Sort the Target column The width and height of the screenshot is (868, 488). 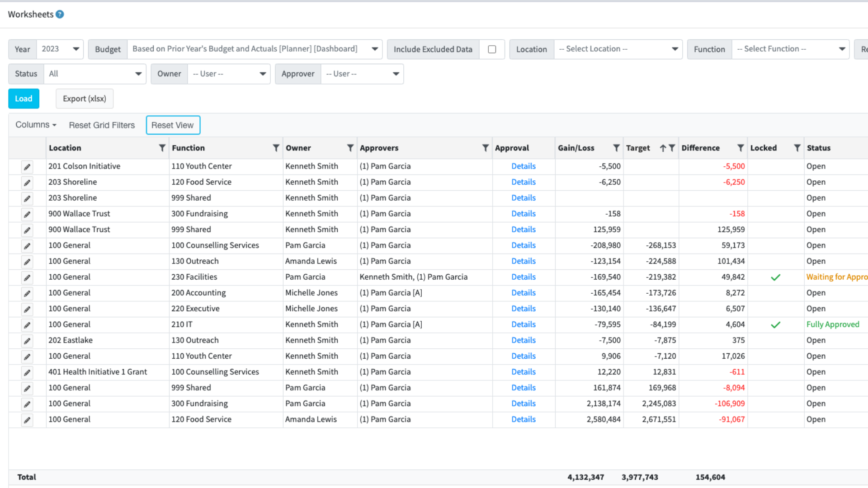tap(662, 148)
